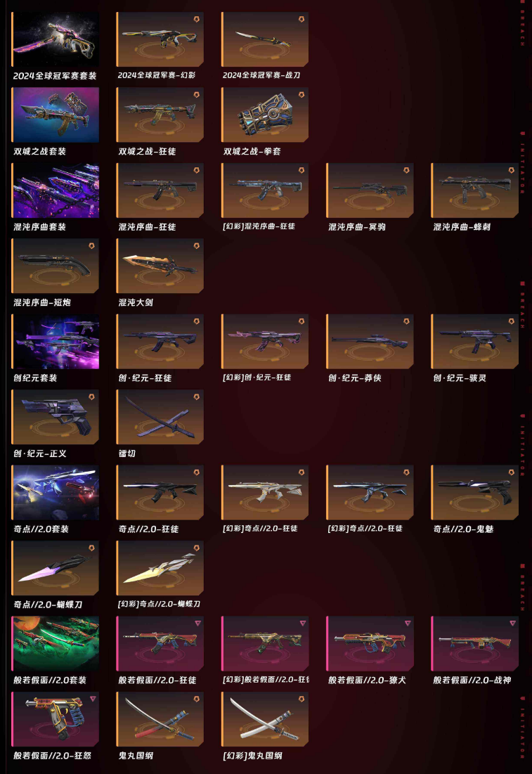Click tier badge icon on 混沌序曲-蜂刺 card
Image resolution: width=532 pixels, height=774 pixels.
(512, 170)
